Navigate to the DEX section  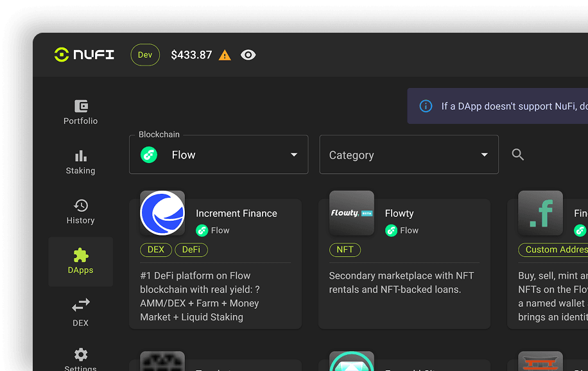(x=80, y=313)
